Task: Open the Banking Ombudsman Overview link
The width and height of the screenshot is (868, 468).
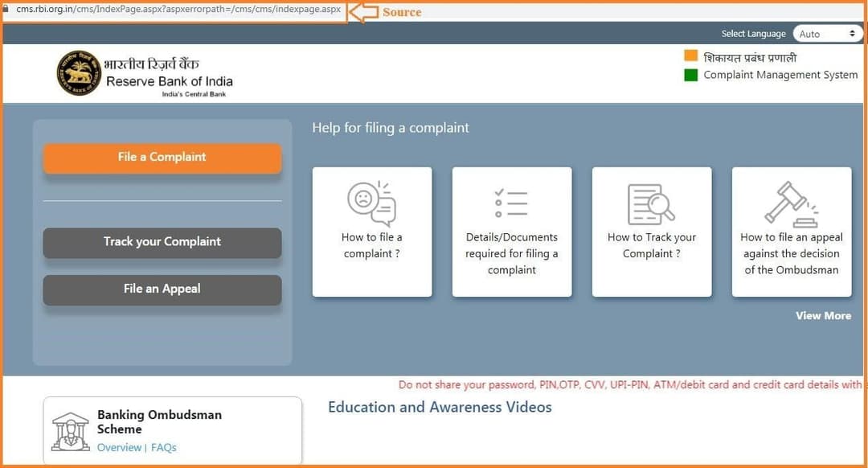Action: coord(119,448)
